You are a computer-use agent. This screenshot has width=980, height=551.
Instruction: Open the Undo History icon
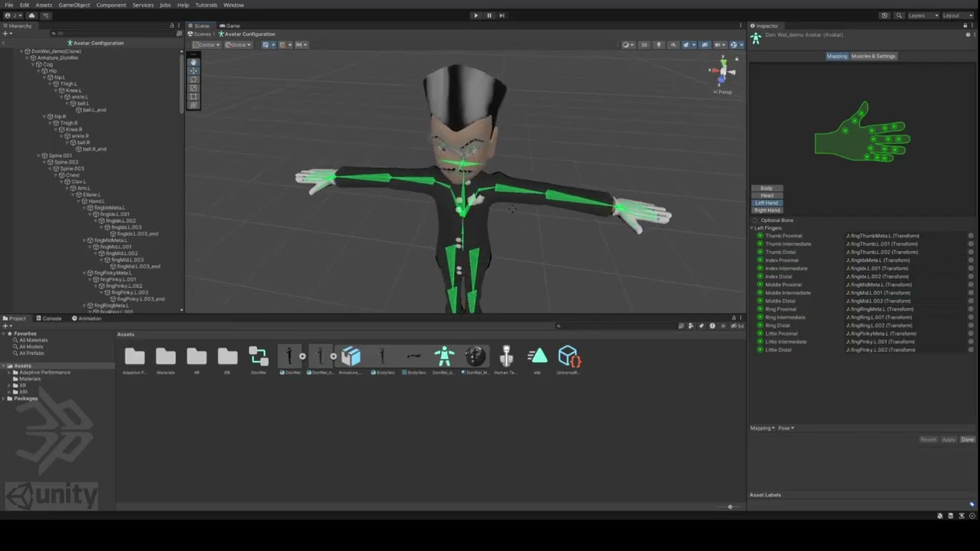coord(884,15)
